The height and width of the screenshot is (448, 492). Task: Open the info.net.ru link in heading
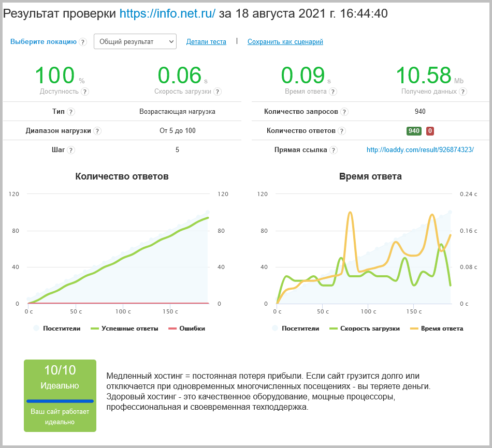pyautogui.click(x=167, y=14)
